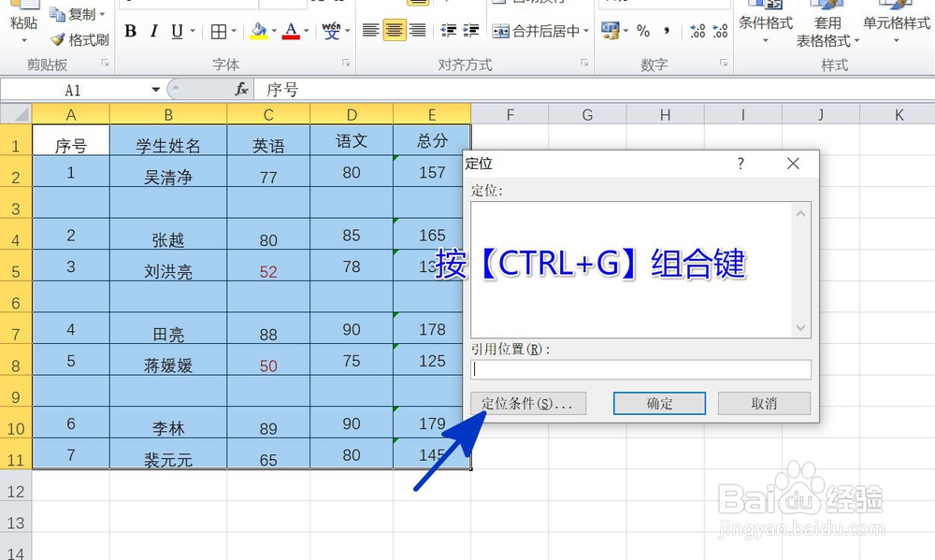The height and width of the screenshot is (560, 935).
Task: Toggle right text alignment
Action: (x=416, y=28)
